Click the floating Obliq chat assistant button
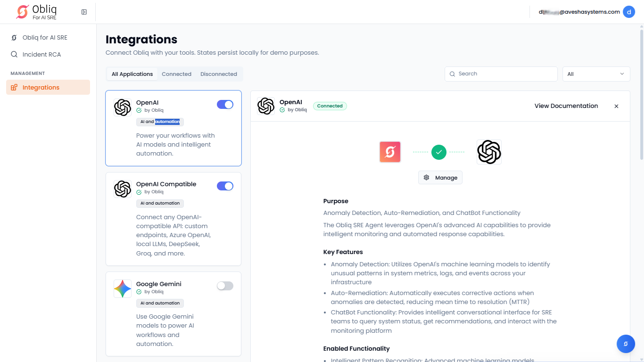Image resolution: width=644 pixels, height=362 pixels. [626, 344]
